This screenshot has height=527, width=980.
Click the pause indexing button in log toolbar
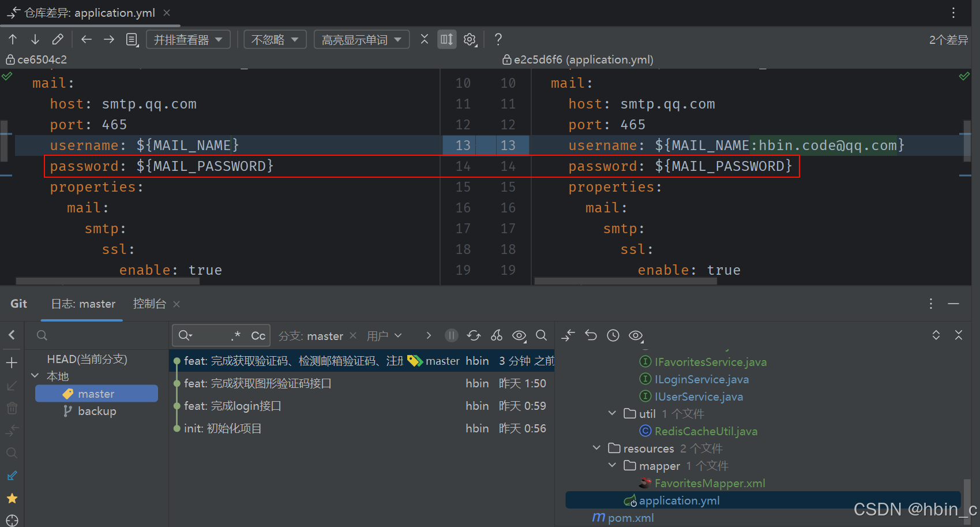[x=452, y=335]
